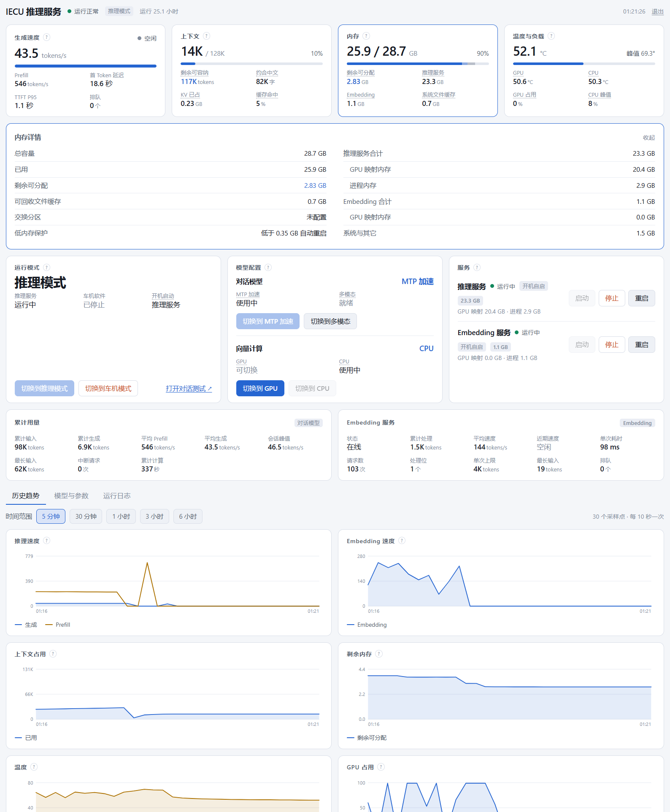Click 重启 for 推理服务
Screen dimensions: 670x812
point(642,298)
